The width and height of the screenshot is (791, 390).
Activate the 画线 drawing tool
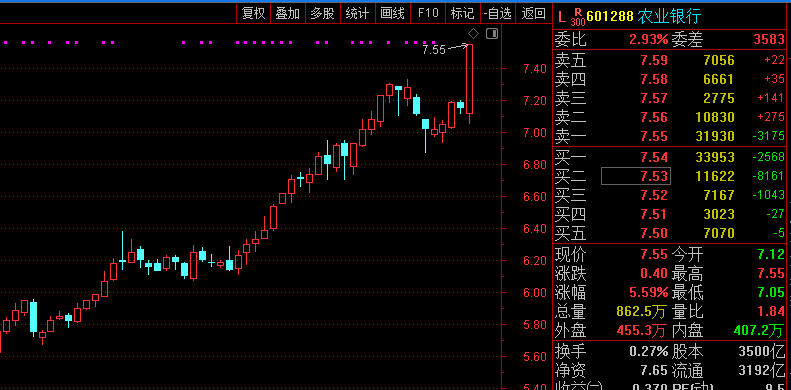[x=392, y=14]
